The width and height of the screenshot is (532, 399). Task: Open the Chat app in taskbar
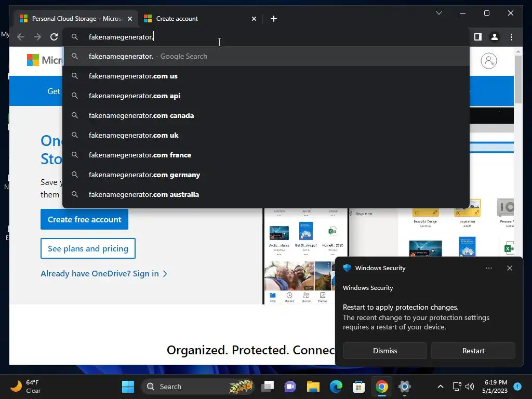(290, 387)
